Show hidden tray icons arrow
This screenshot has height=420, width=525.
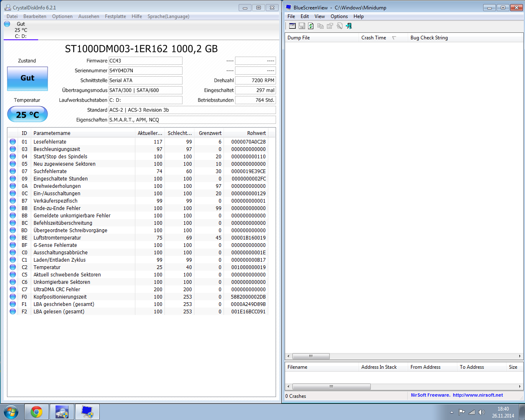(x=452, y=412)
